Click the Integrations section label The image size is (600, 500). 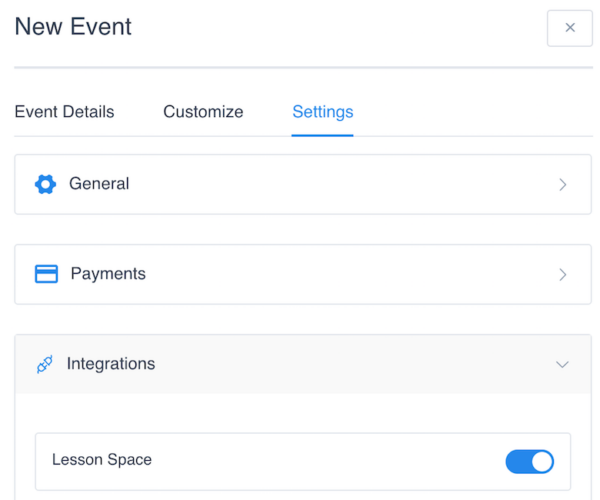click(111, 364)
